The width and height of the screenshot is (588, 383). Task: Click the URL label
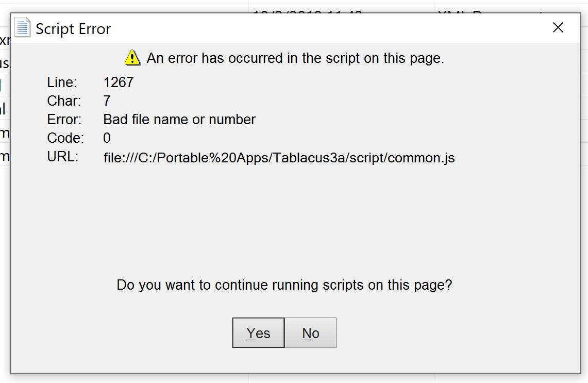point(61,156)
